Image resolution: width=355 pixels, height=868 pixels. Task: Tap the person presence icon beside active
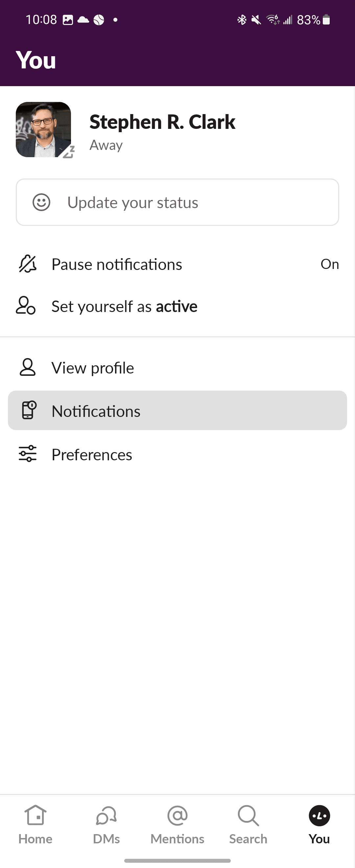click(26, 306)
